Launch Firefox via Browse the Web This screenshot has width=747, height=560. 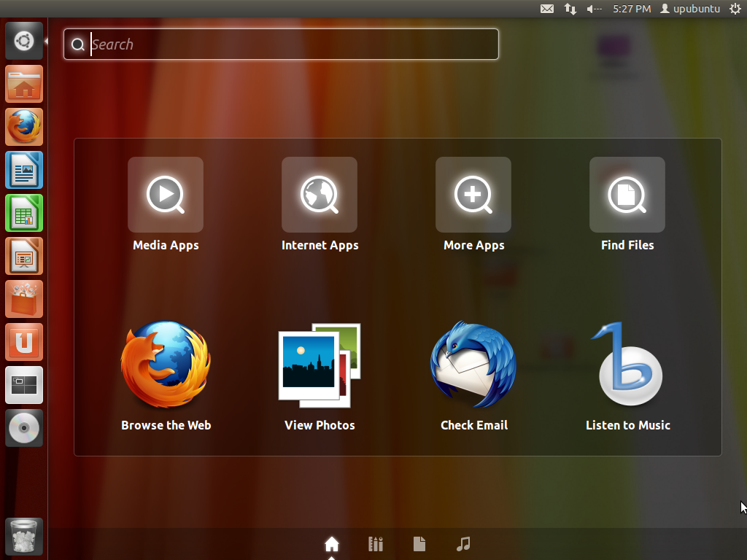[166, 365]
